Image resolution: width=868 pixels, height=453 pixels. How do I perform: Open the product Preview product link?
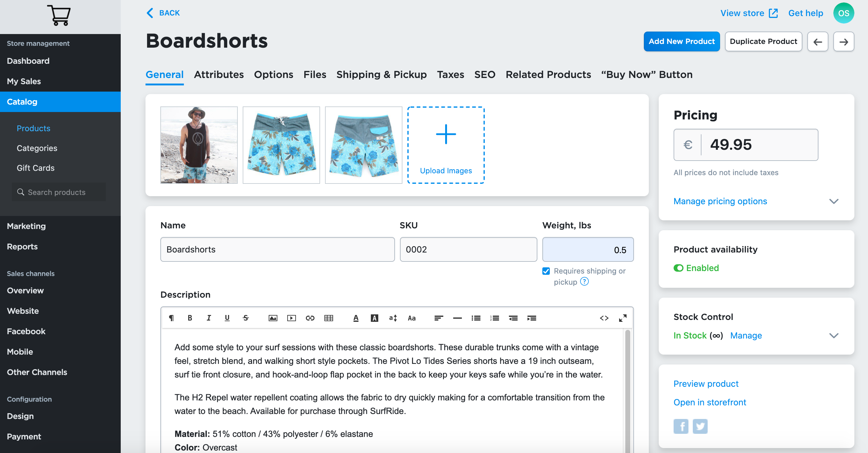pos(705,384)
